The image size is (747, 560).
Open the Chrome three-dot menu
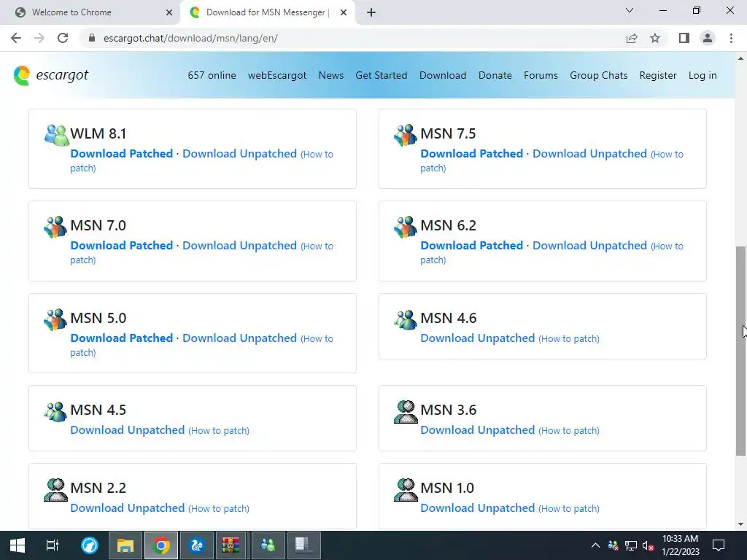[731, 38]
